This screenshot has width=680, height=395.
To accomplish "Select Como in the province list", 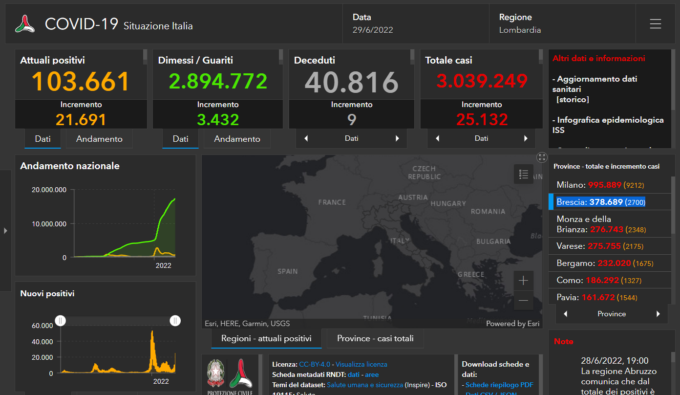I will [x=610, y=280].
